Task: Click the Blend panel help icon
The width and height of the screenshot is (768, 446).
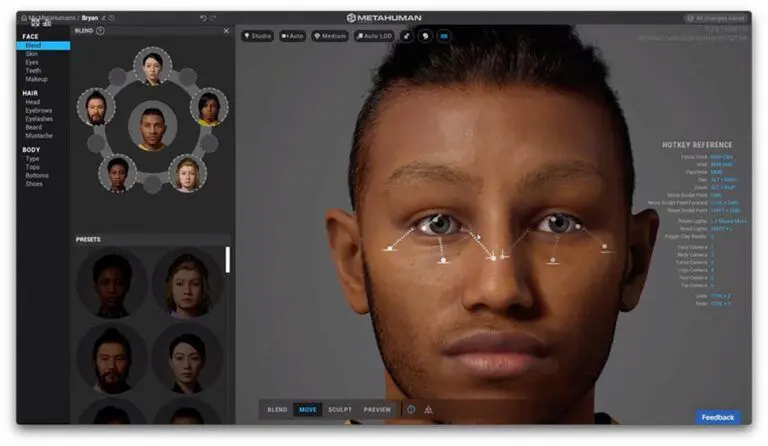Action: tap(100, 31)
